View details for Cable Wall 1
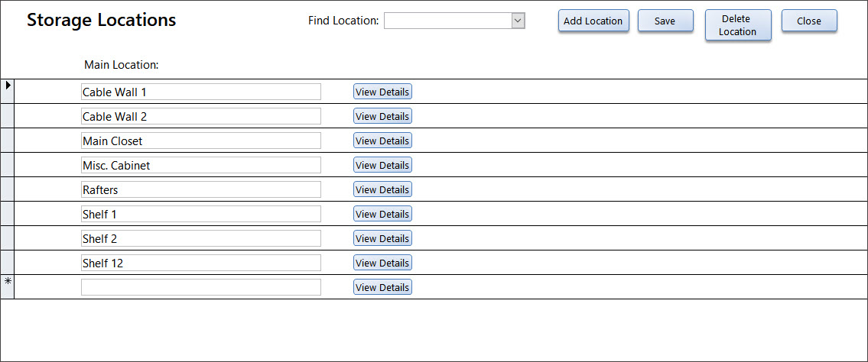This screenshot has width=868, height=362. coord(382,92)
